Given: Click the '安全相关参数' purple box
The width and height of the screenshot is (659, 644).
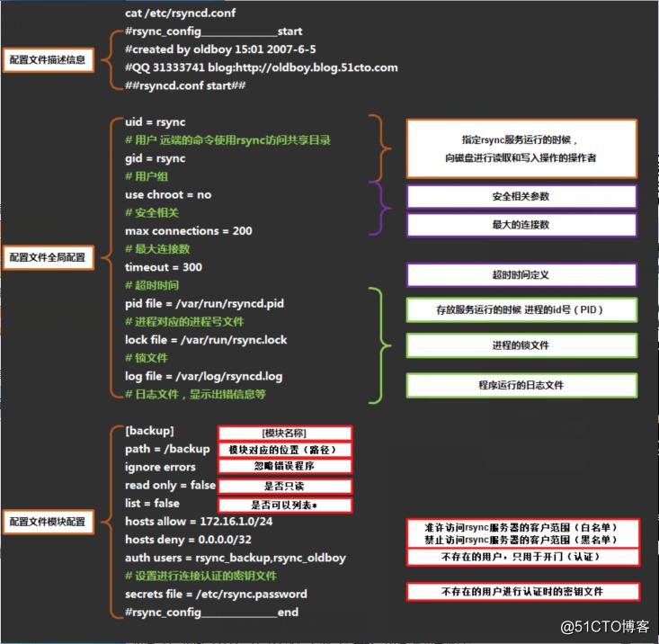Looking at the screenshot, I should click(521, 196).
